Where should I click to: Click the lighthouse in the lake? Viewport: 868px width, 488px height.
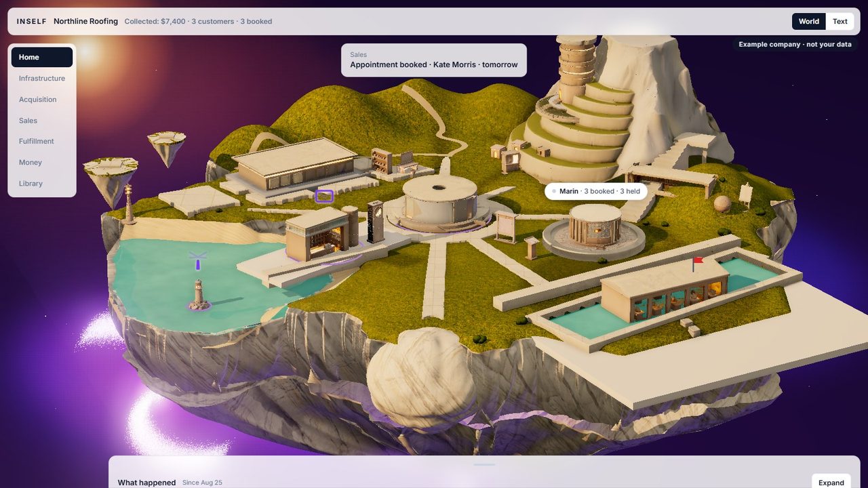pyautogui.click(x=199, y=295)
